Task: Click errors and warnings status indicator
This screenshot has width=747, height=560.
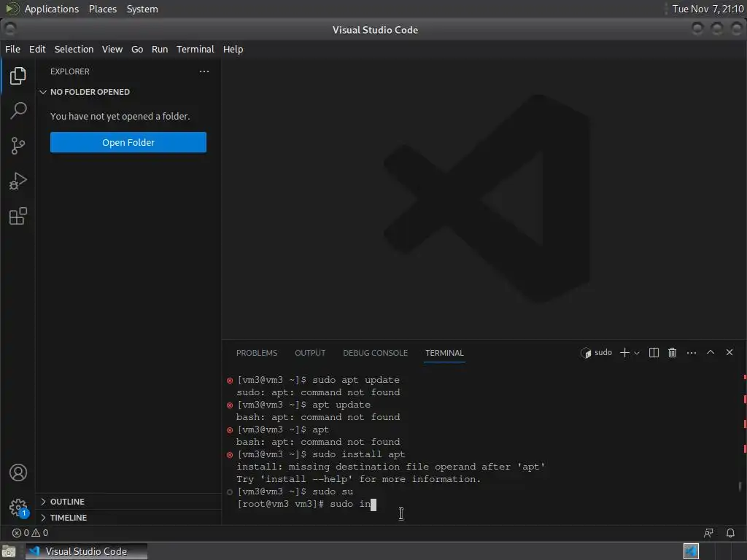Action: pos(30,533)
